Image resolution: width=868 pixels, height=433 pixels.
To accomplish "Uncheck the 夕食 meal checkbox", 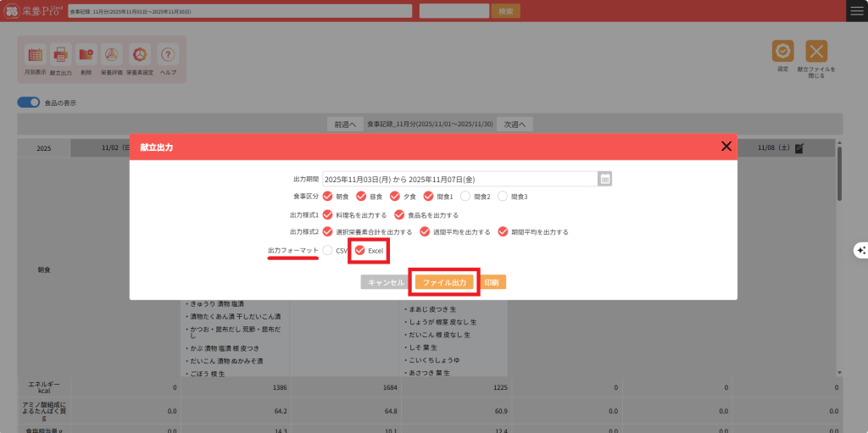I will tap(395, 196).
